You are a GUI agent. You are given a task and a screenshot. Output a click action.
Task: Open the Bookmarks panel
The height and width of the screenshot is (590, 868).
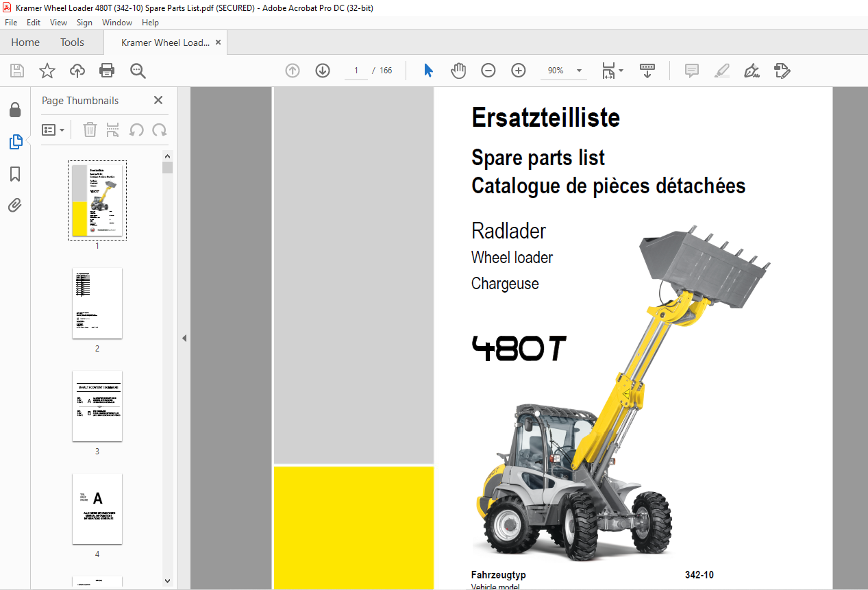tap(15, 174)
